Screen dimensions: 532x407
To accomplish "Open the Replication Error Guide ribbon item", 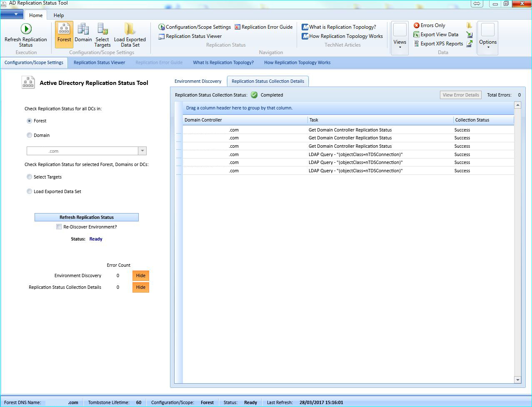I will 263,27.
